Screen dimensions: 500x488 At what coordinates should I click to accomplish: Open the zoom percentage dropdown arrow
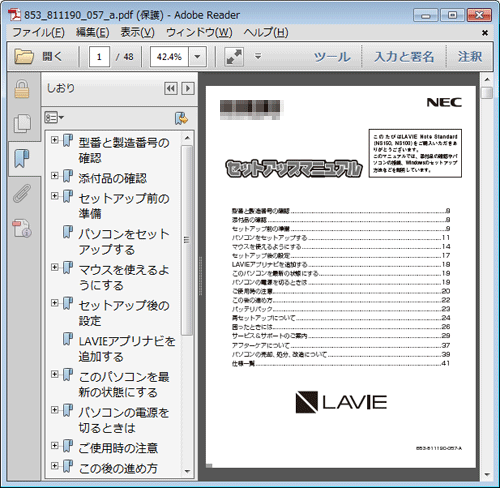point(197,57)
